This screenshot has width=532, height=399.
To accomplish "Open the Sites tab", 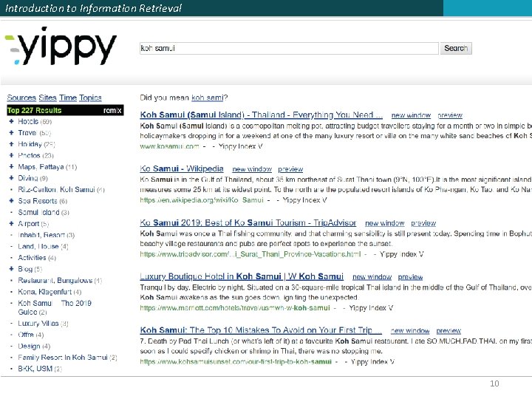I will (47, 98).
